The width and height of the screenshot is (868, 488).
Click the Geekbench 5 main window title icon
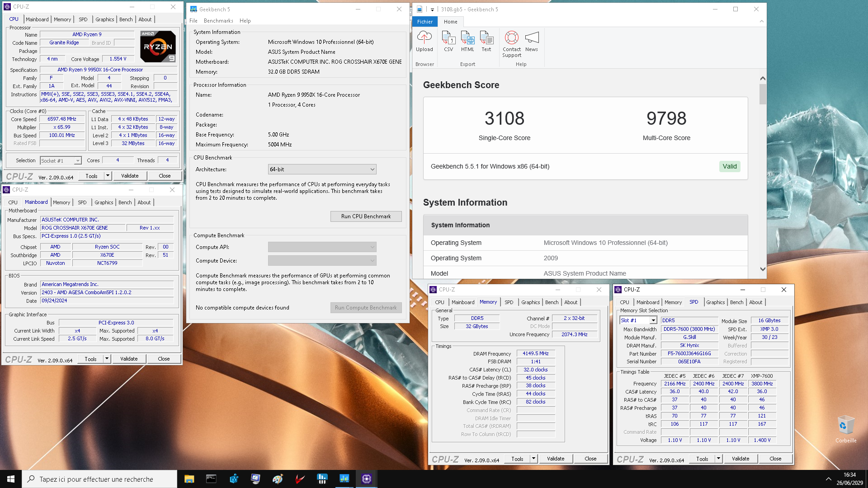193,9
